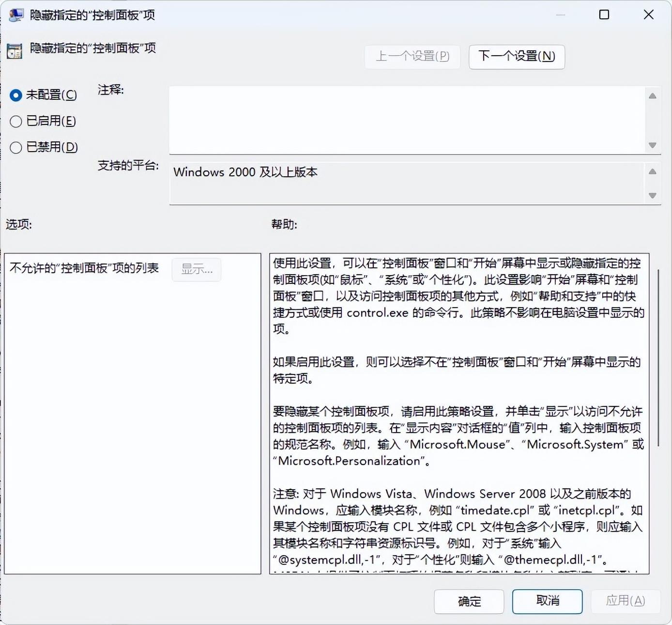Click the help text line with Microsoft.Personalization
Viewport: 672px width, 625px height.
pyautogui.click(x=352, y=461)
